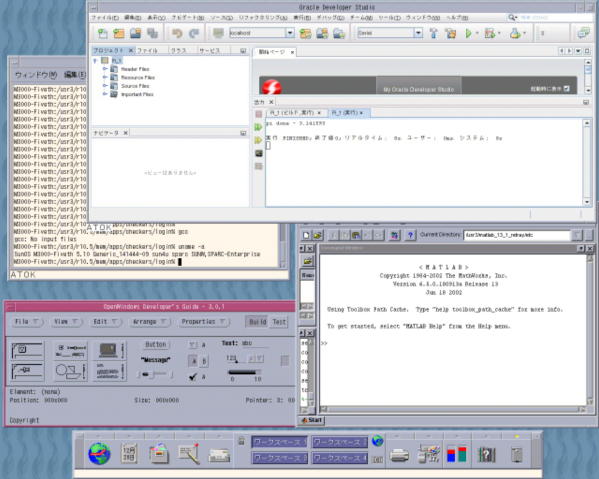The height and width of the screenshot is (479, 599).
Task: Select exclusive choice B in Developer's Guide palette
Action: [204, 361]
